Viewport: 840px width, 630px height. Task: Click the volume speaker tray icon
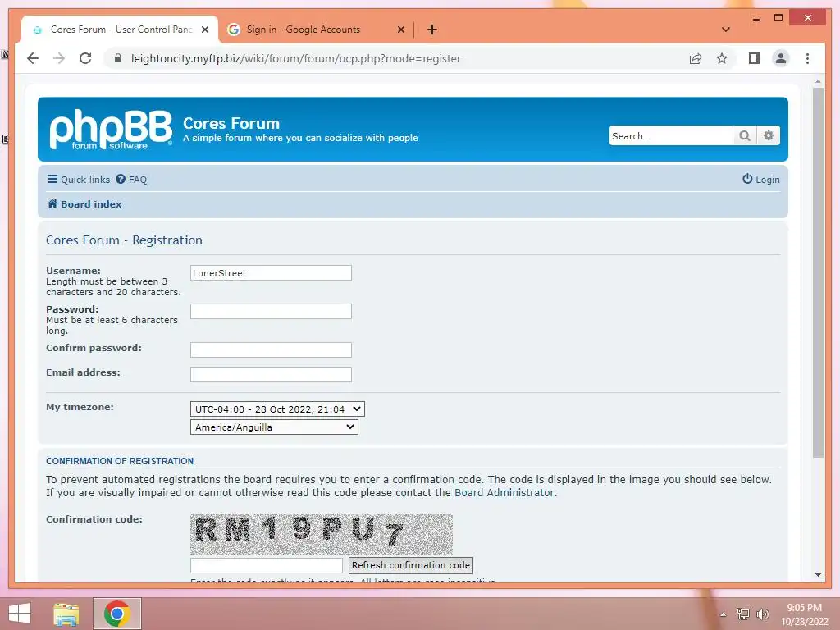click(x=763, y=614)
